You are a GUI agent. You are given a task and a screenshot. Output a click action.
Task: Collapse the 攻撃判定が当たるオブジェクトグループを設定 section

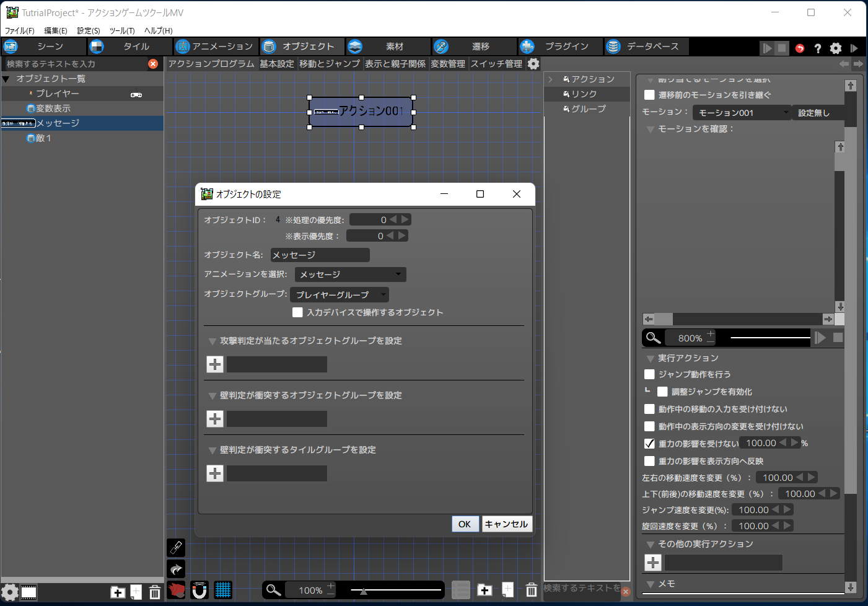pyautogui.click(x=213, y=340)
